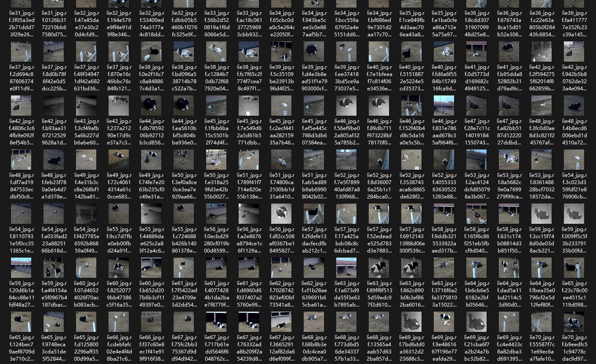
Task: Pick the lie60_jpg.rf.8252077 thumbnail
Action: 119,268
